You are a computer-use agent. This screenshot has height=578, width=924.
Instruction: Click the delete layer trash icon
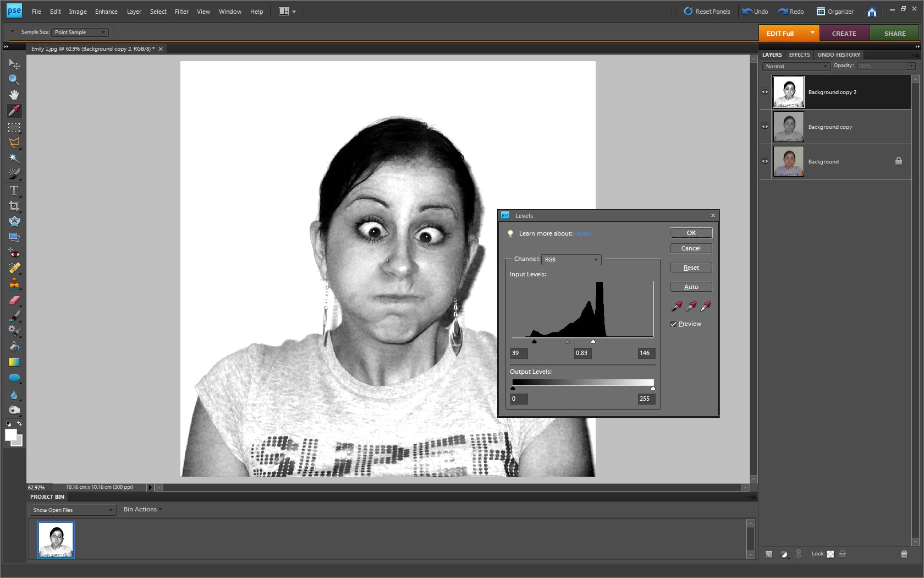(904, 554)
